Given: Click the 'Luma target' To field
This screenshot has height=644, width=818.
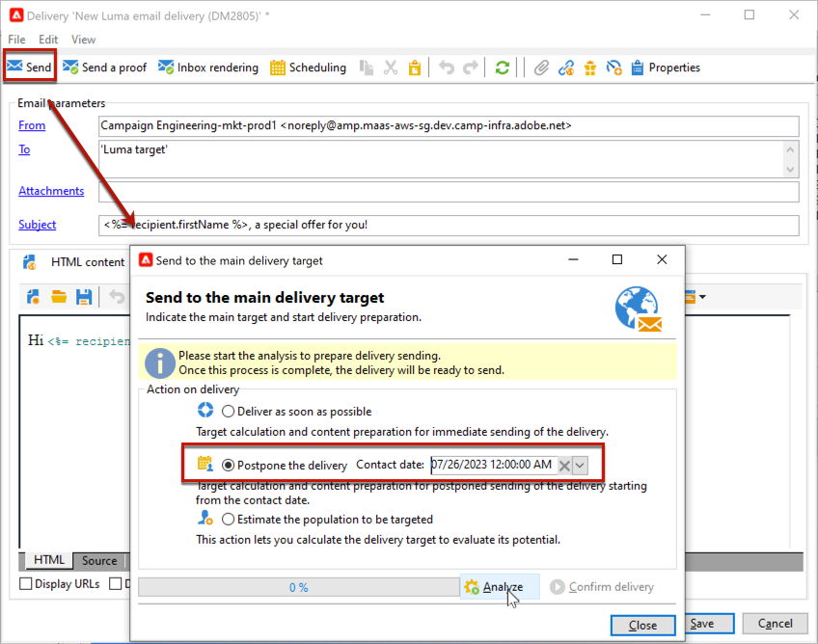Looking at the screenshot, I should 441,159.
